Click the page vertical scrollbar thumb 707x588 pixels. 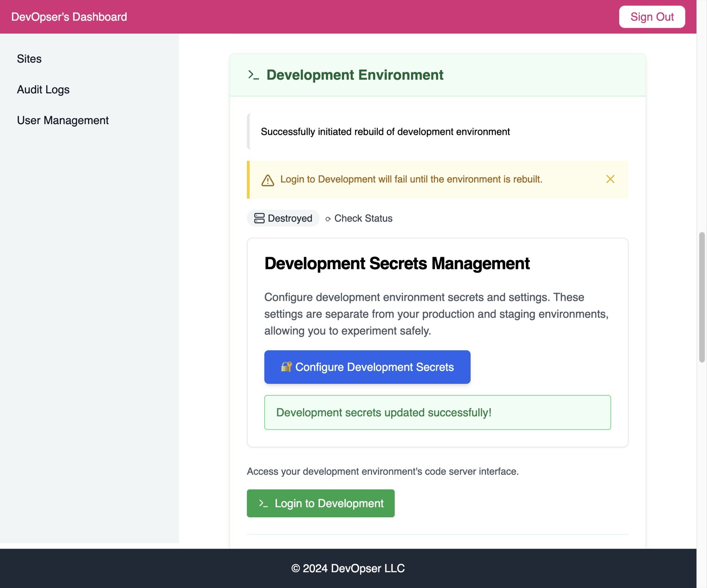tap(702, 297)
